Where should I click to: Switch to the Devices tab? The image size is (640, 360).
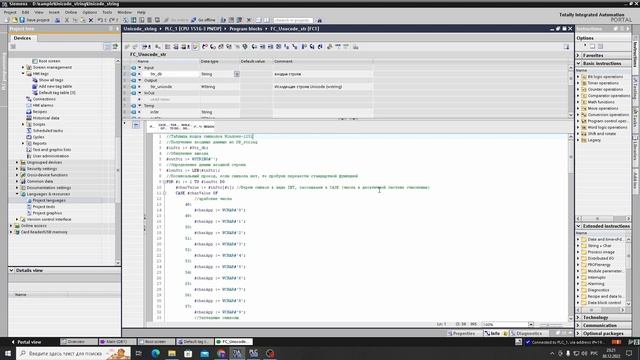coord(22,38)
